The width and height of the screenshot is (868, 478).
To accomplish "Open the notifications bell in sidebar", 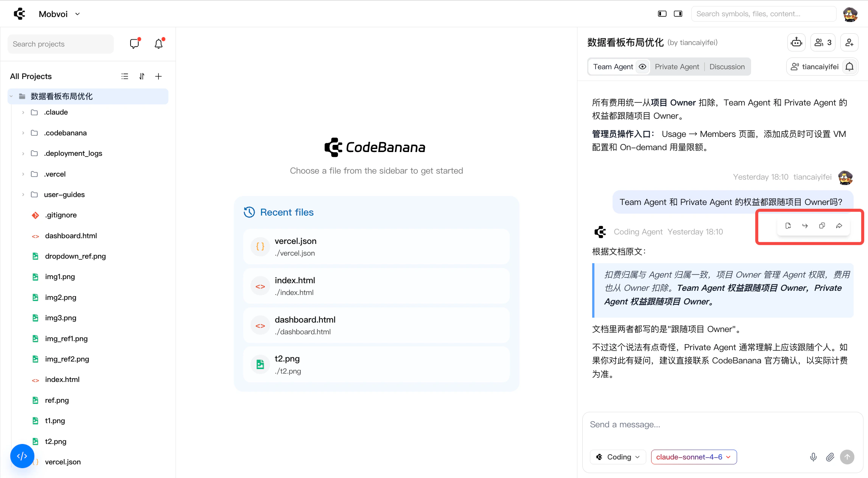I will [x=159, y=44].
